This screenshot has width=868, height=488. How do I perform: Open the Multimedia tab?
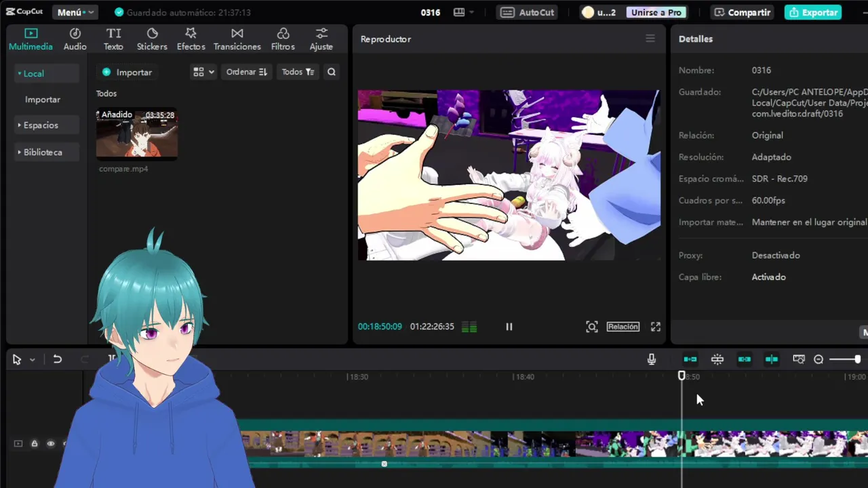point(31,39)
